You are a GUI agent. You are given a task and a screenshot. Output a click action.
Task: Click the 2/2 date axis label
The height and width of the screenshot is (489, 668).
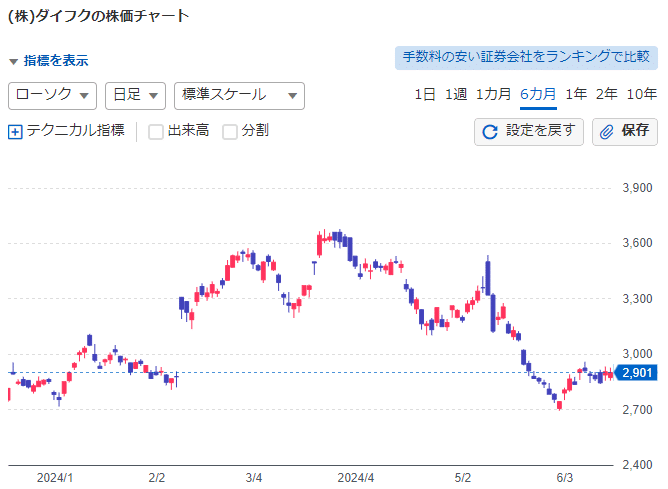[x=157, y=478]
